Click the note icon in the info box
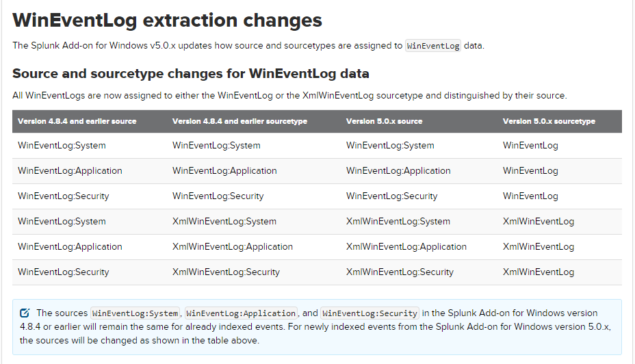The image size is (635, 364). pos(25,313)
